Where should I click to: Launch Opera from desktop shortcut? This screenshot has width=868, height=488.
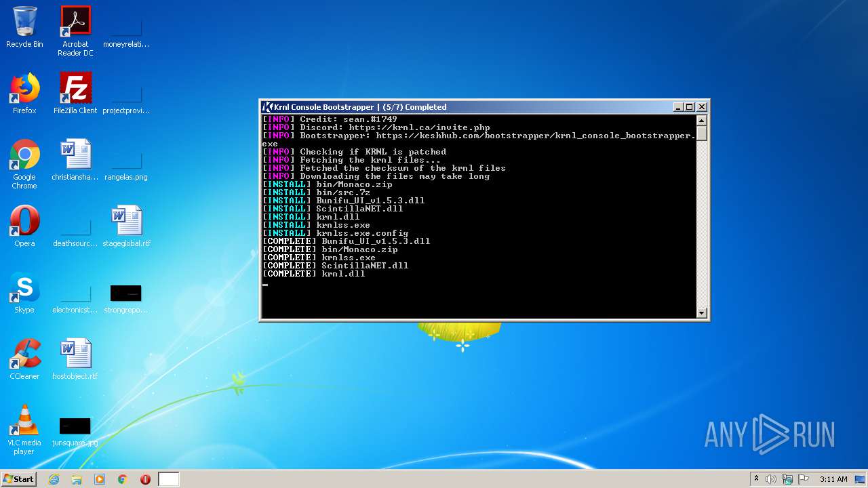[24, 226]
